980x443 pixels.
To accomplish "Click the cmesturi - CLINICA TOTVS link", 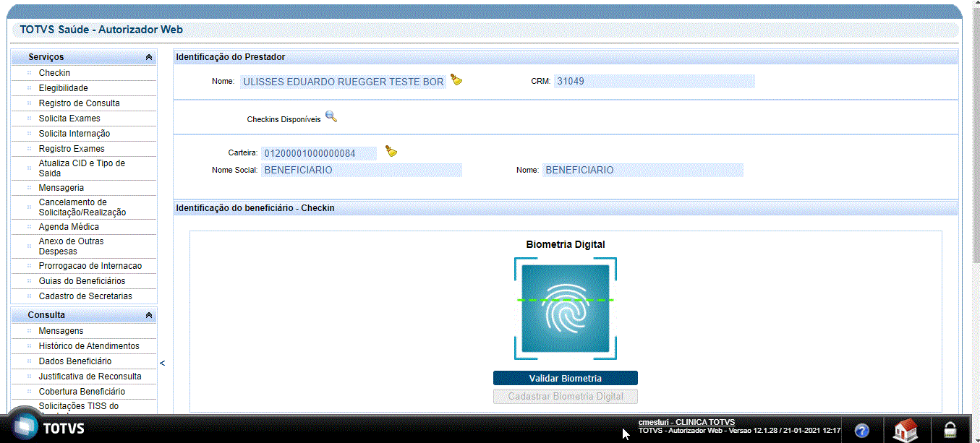I will point(686,422).
